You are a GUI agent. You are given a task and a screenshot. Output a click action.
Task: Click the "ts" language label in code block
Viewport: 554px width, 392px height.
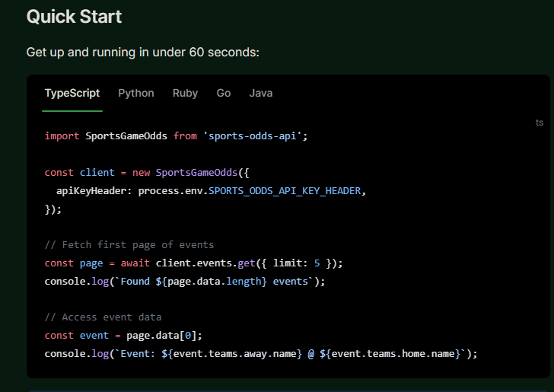coord(539,123)
